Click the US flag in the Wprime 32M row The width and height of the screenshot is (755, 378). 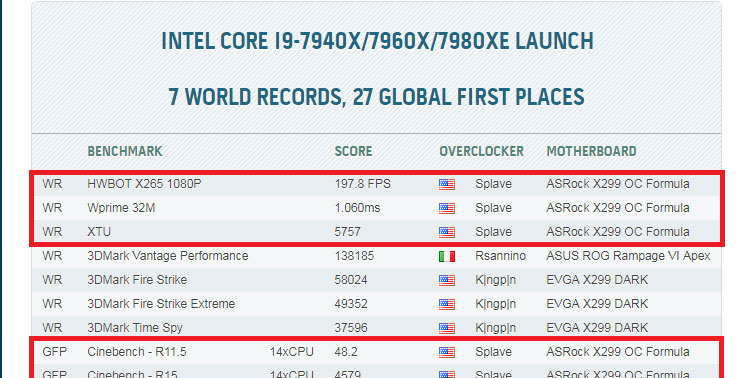tap(446, 209)
